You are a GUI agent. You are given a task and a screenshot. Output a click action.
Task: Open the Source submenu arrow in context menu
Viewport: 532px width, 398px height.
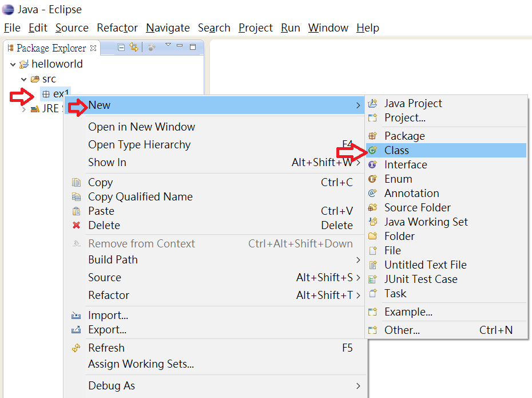tap(358, 277)
